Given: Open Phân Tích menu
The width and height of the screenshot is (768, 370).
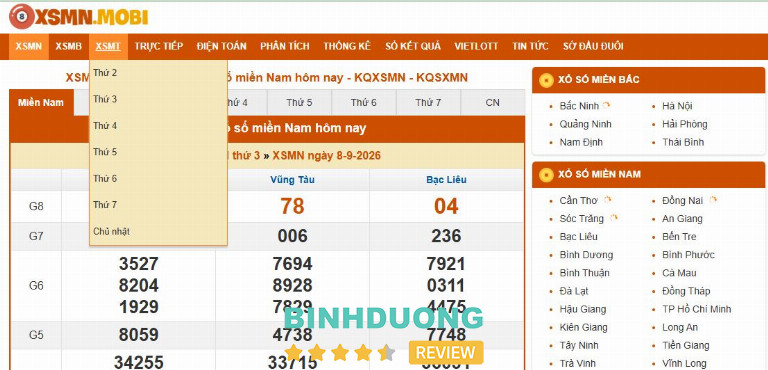Looking at the screenshot, I should (285, 47).
